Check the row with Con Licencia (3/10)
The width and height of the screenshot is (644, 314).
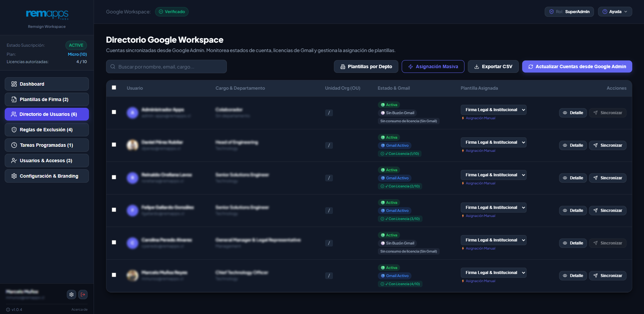pos(114,210)
